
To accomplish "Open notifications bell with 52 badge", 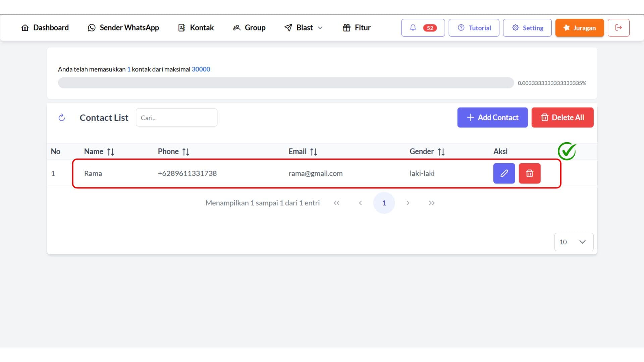I will coord(423,28).
